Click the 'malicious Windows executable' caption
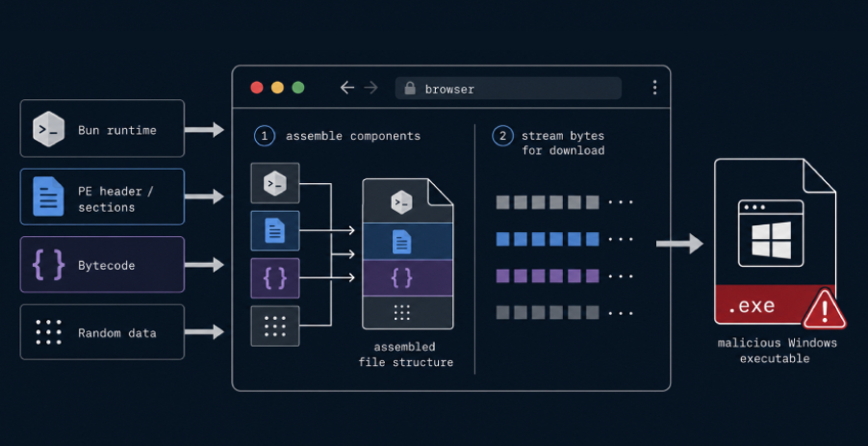This screenshot has width=868, height=446. (x=778, y=351)
